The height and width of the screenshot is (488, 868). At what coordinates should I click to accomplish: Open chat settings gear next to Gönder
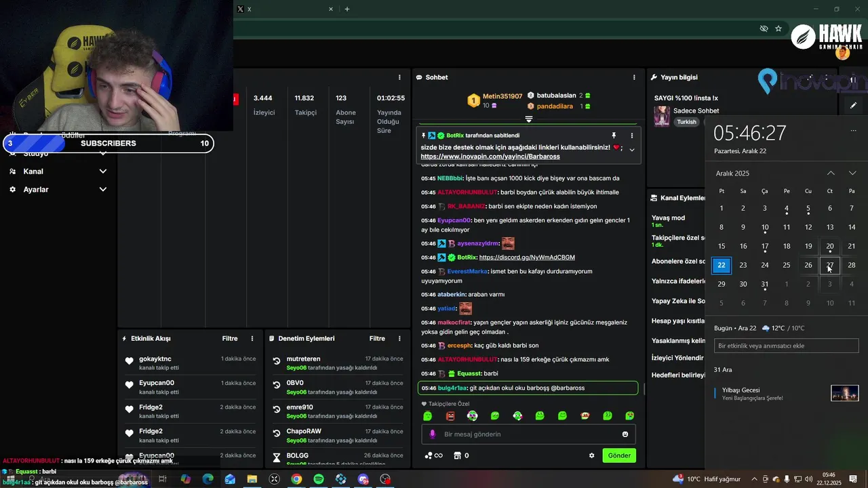coord(591,455)
